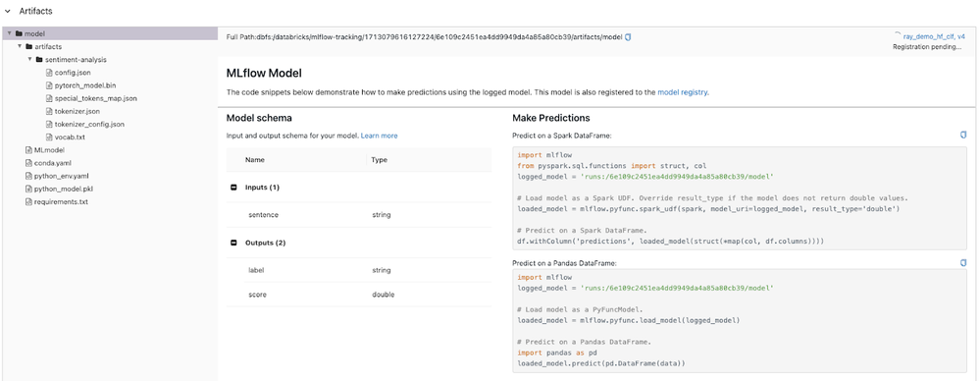Click the special_tokens_map.json file icon

pyautogui.click(x=49, y=98)
